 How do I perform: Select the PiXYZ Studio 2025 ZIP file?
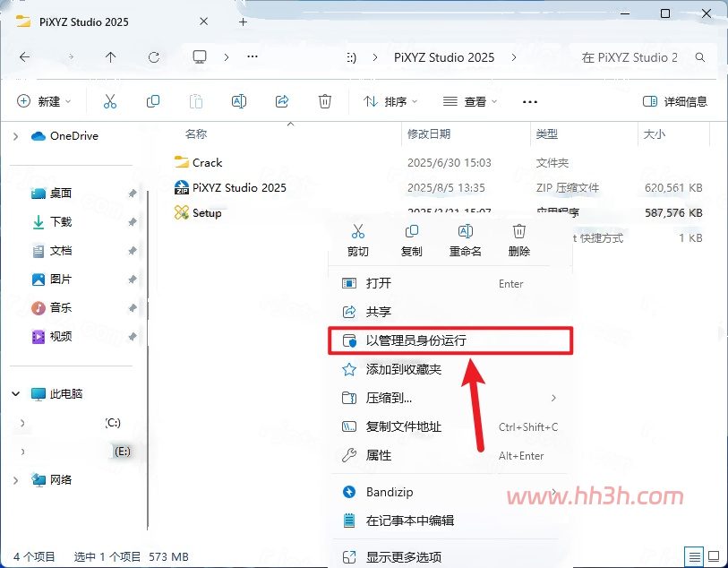[230, 187]
